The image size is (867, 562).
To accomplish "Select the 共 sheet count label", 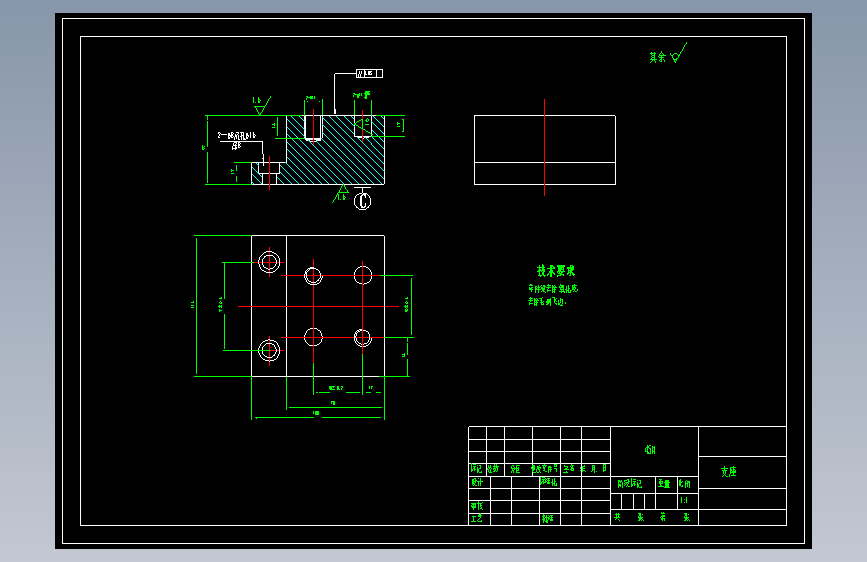I will (x=617, y=517).
